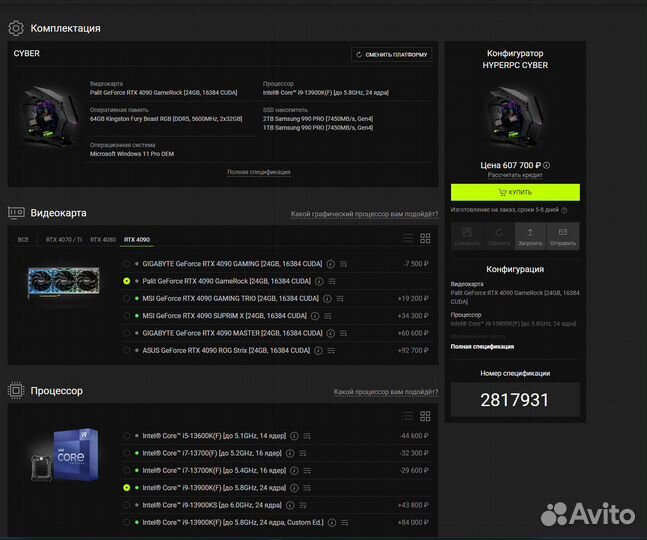Show spec list for ASUS ROG Strix card
This screenshot has width=647, height=540.
[331, 351]
